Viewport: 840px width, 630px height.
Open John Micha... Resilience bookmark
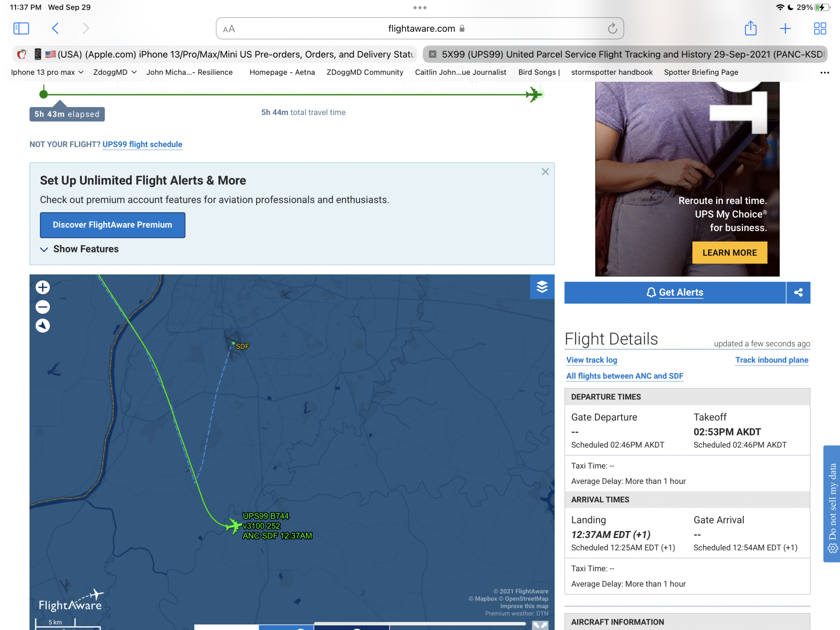point(189,72)
